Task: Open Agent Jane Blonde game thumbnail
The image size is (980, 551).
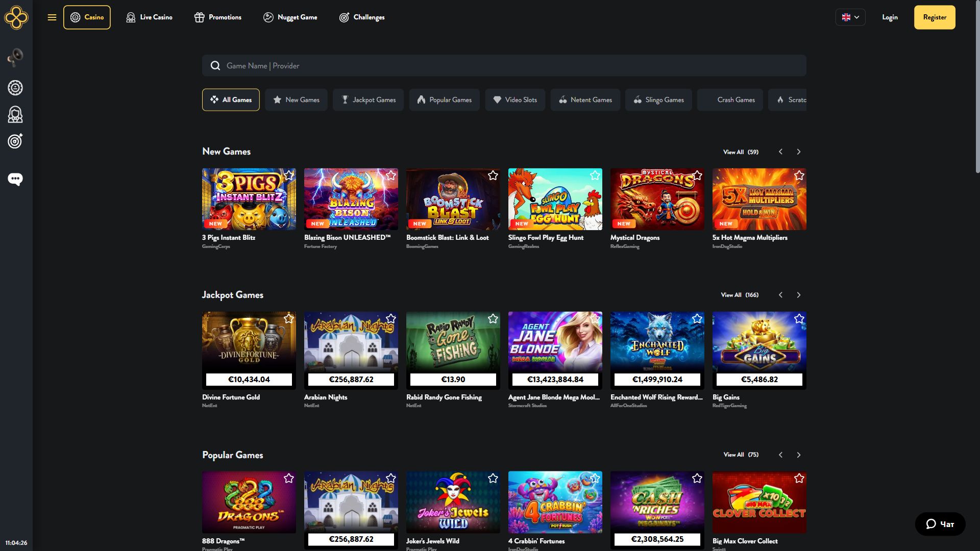Action: (x=555, y=350)
